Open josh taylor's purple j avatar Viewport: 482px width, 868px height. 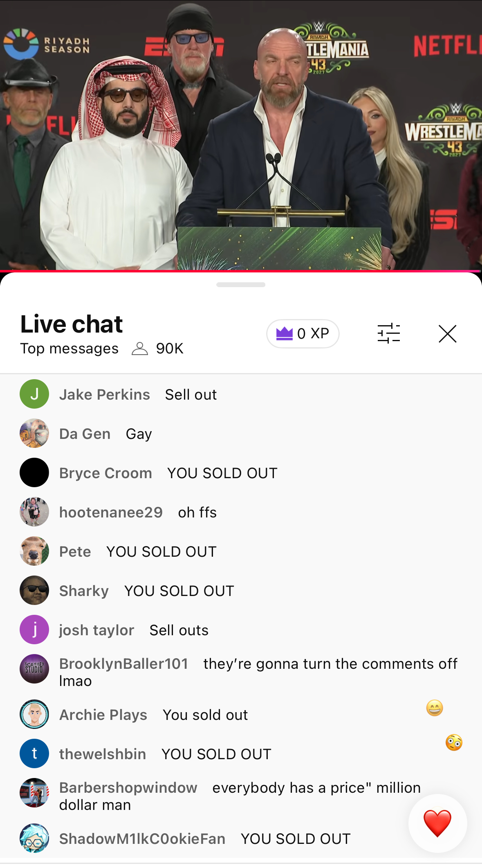pyautogui.click(x=34, y=630)
